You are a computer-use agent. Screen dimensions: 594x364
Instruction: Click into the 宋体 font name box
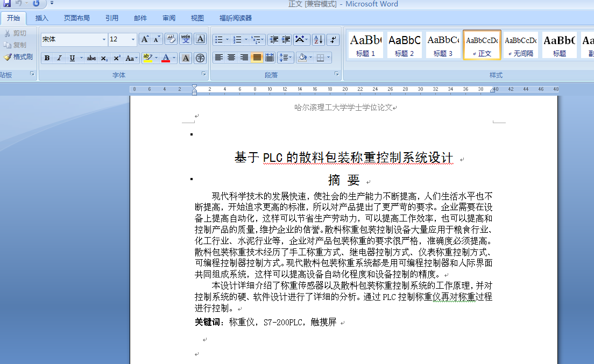click(71, 39)
